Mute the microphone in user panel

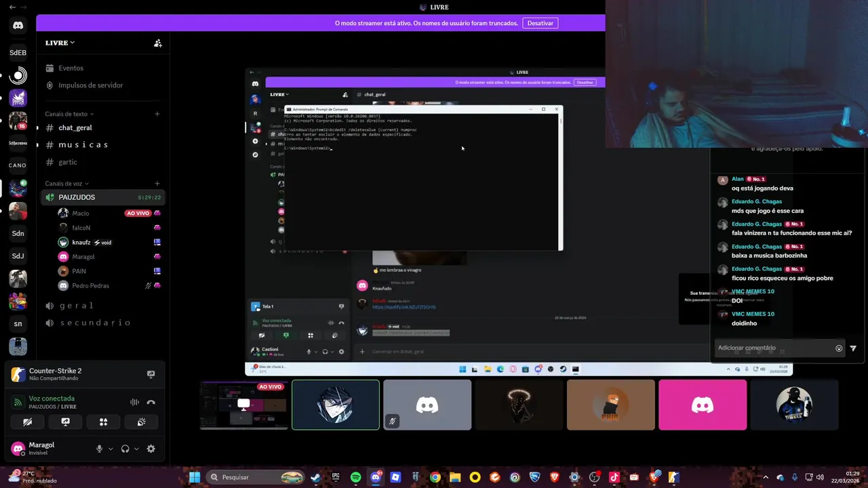[x=99, y=449]
